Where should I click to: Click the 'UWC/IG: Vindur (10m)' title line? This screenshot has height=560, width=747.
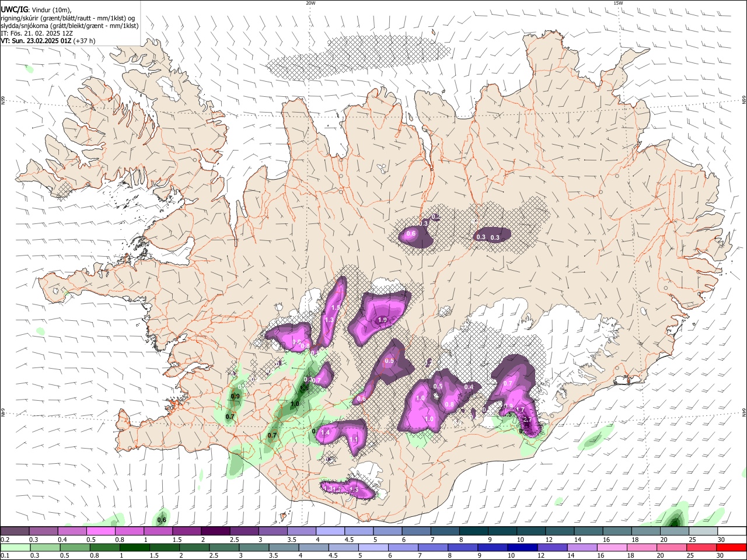tap(36, 9)
